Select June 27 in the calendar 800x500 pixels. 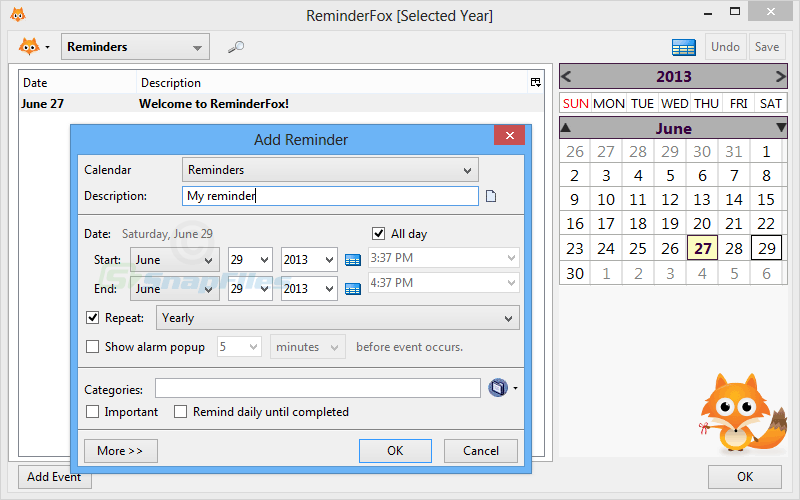point(703,248)
